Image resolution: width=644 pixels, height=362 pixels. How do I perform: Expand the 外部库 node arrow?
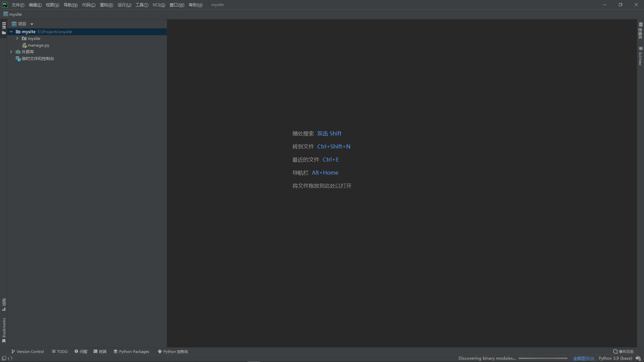11,52
